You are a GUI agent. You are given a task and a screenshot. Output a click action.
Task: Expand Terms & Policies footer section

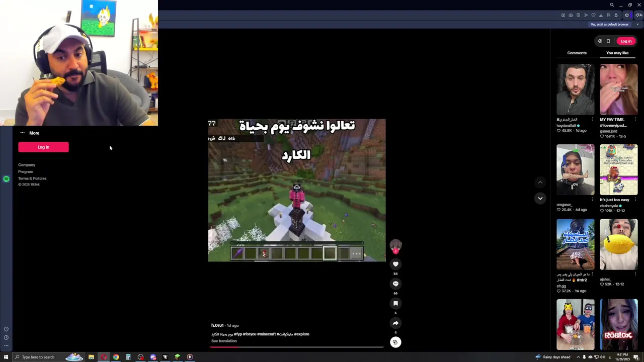(32, 178)
